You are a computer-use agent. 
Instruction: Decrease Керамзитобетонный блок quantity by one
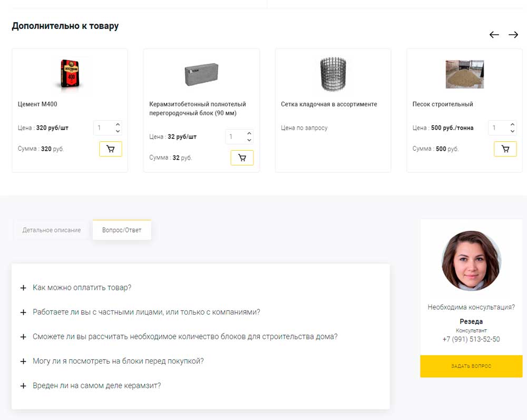[249, 140]
